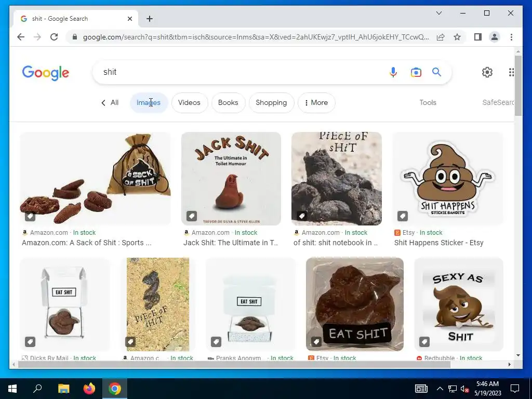Image resolution: width=532 pixels, height=399 pixels.
Task: Open Google Lens camera search
Action: (x=416, y=72)
